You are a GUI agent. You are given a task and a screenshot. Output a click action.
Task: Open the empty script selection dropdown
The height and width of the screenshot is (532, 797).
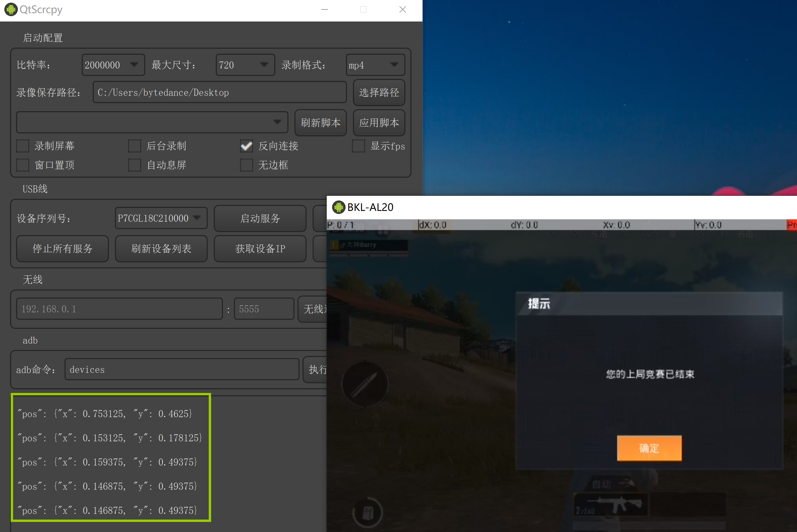click(x=152, y=122)
